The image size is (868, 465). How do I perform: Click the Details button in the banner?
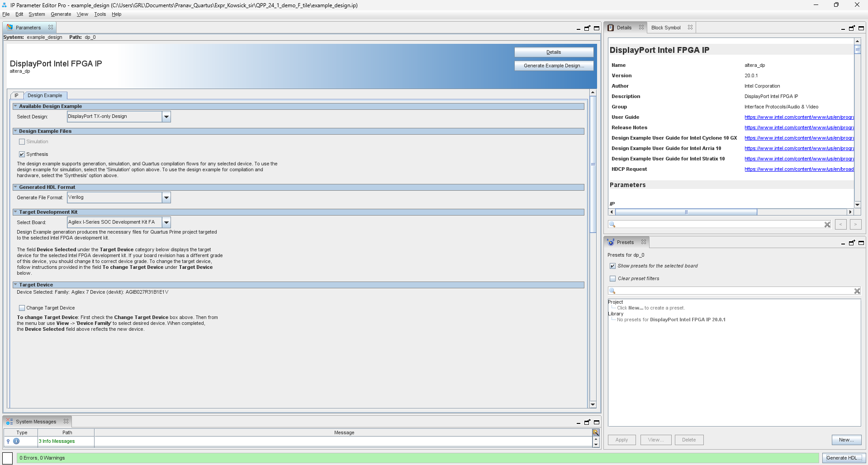tap(554, 52)
